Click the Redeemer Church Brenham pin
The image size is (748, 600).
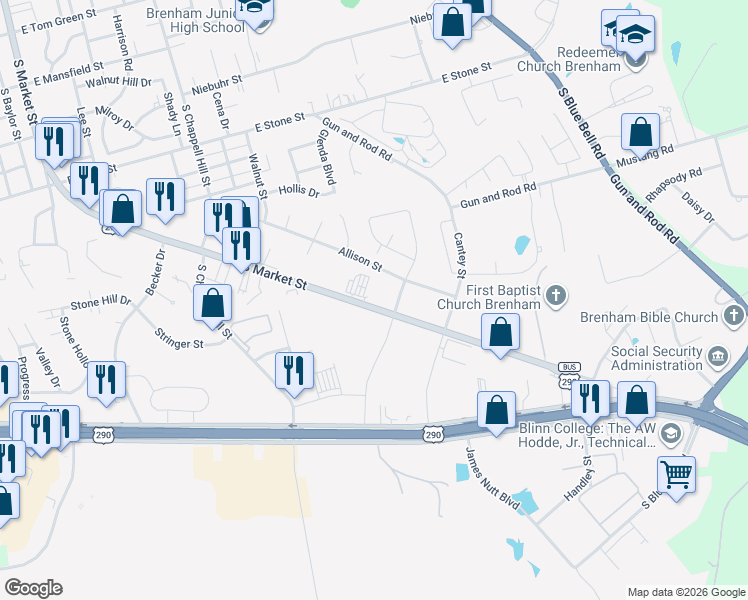point(635,61)
